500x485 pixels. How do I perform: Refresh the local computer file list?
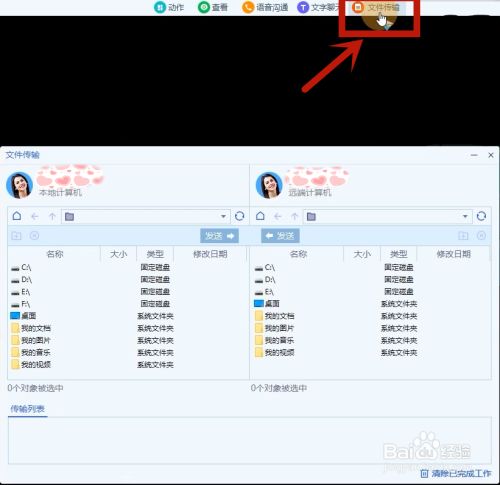239,216
